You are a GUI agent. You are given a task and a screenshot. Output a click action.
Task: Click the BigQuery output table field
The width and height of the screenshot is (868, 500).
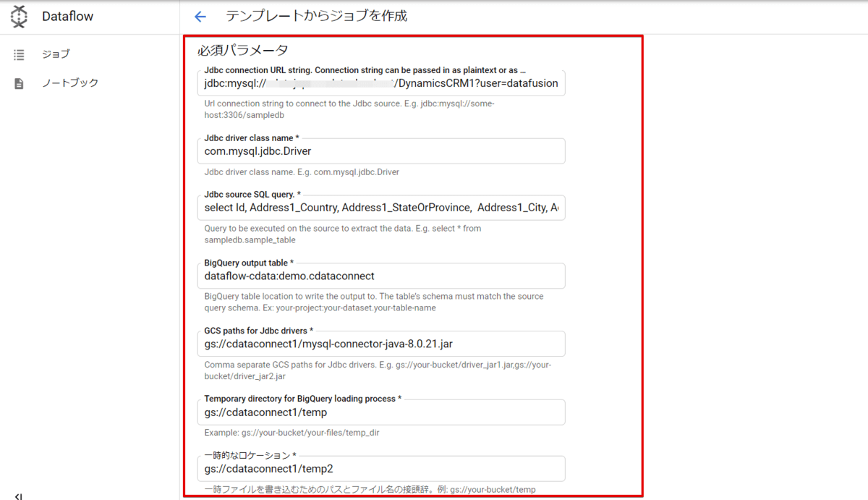click(381, 275)
